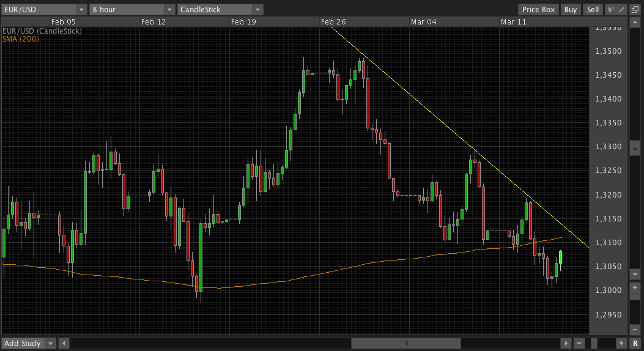The image size is (644, 351).
Task: Click the 1,3300 price label
Action: 609,147
